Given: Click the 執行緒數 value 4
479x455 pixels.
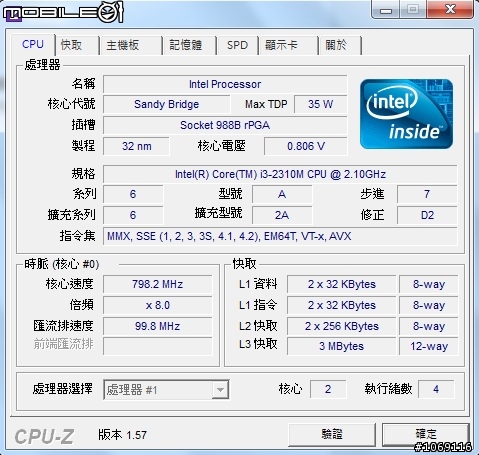Looking at the screenshot, I should tap(436, 389).
